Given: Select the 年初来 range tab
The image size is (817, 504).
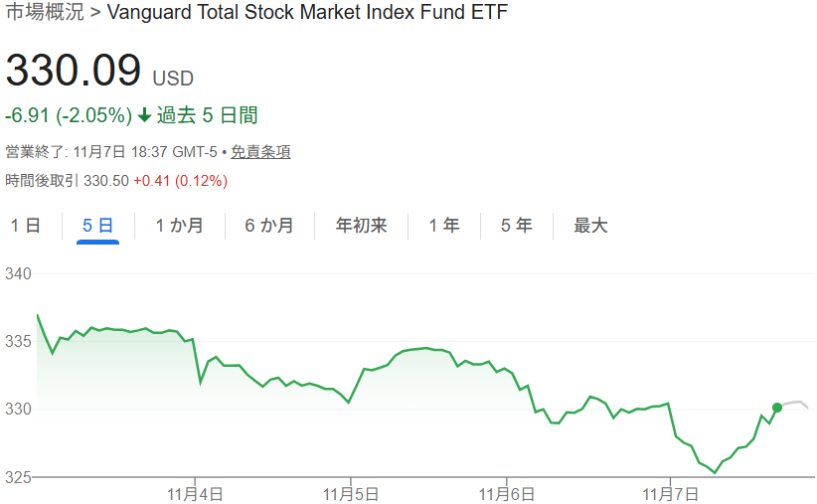Looking at the screenshot, I should pos(361,226).
